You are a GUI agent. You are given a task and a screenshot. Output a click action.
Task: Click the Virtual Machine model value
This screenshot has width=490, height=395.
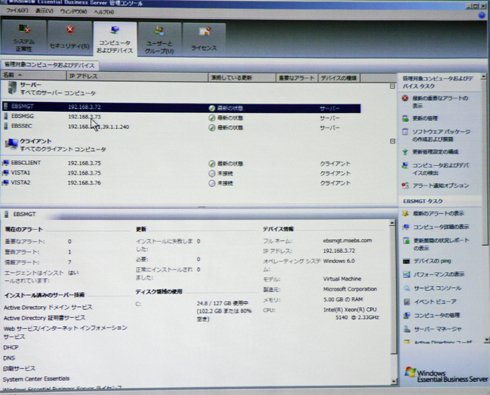tap(342, 279)
